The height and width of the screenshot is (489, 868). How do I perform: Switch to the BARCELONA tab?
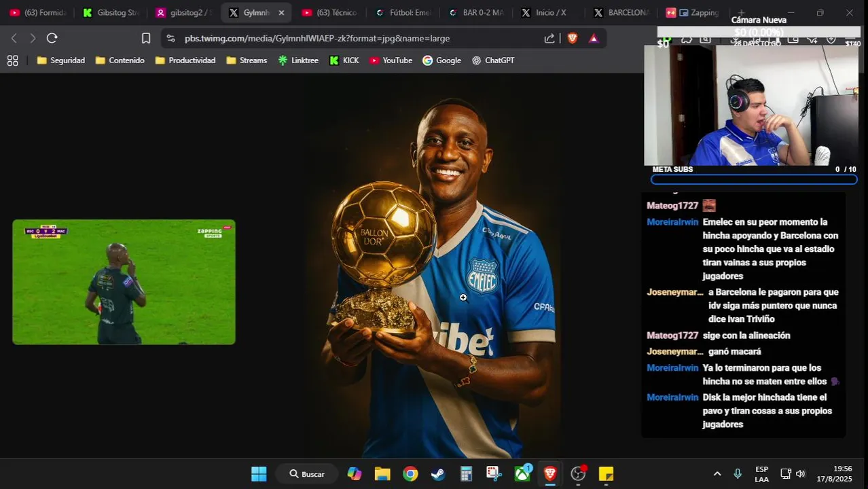(x=621, y=13)
